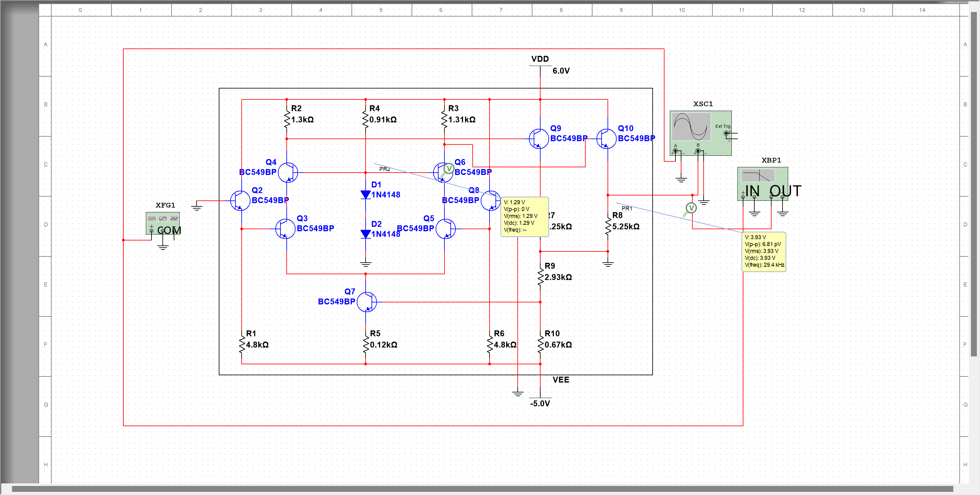Click the 0.91kΩ value of R4
The width and height of the screenshot is (980, 495).
[383, 119]
